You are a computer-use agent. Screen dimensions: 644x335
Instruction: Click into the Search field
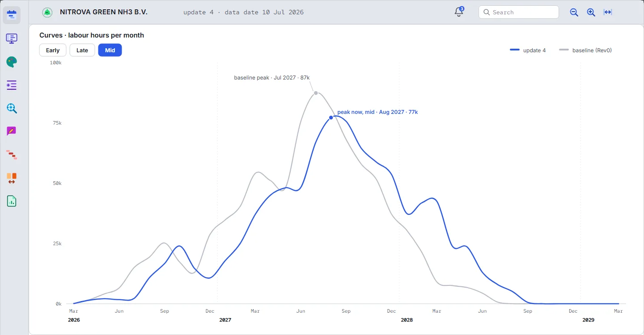point(519,13)
